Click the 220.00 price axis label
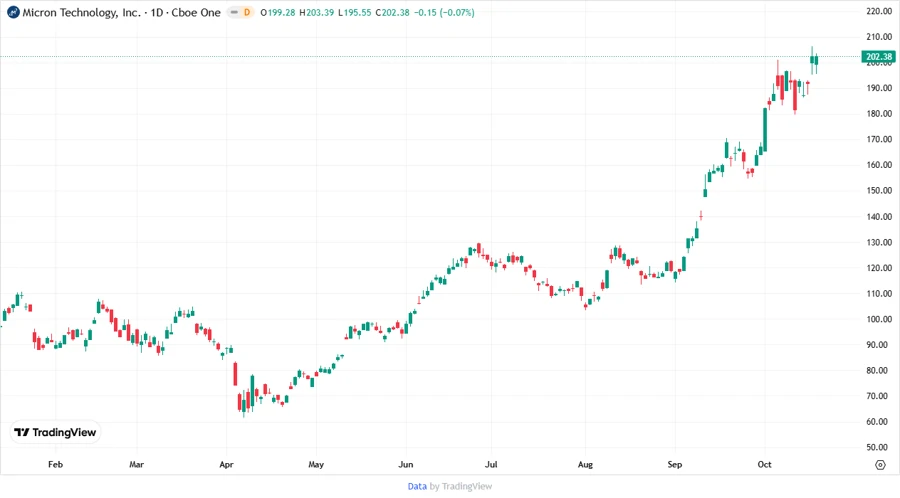 click(879, 11)
